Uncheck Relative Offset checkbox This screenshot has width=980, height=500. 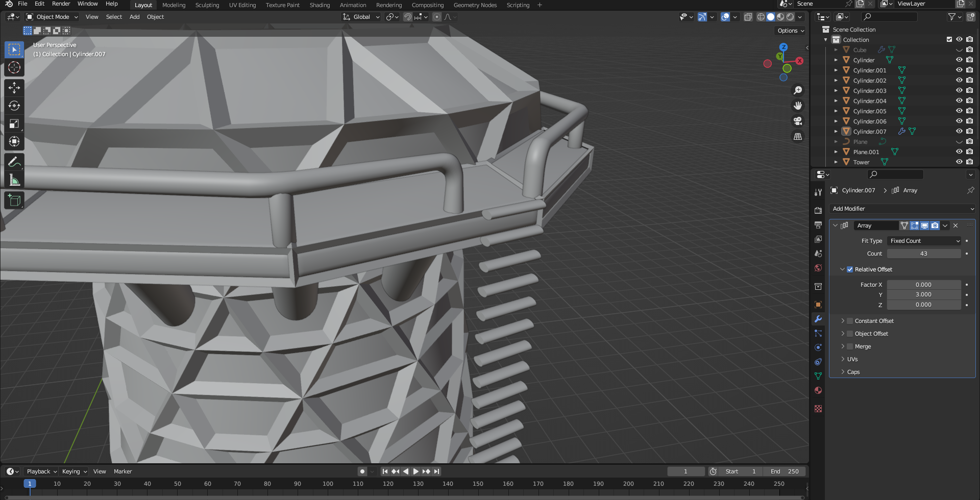pos(850,269)
